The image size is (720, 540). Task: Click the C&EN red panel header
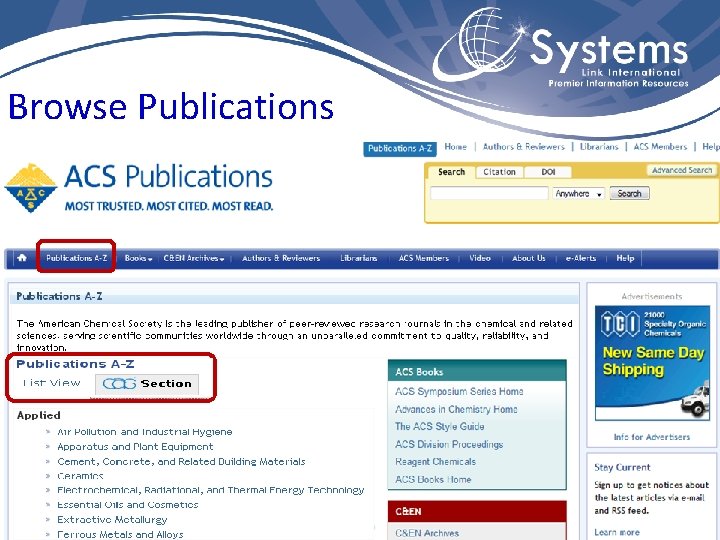coord(477,512)
